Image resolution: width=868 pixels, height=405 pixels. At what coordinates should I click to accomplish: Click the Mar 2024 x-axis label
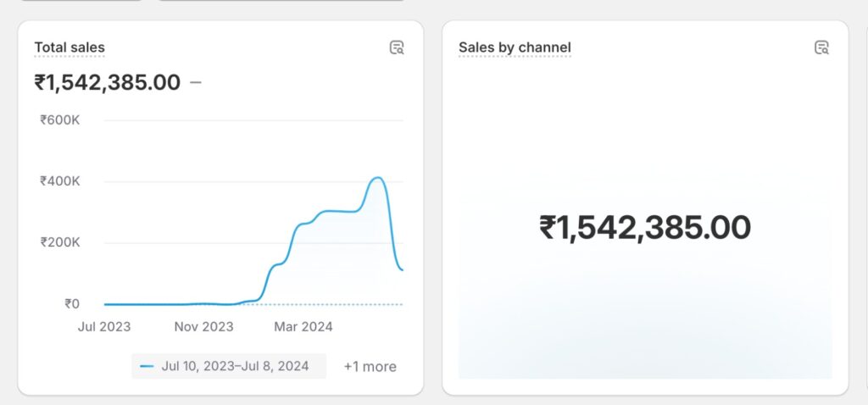click(x=303, y=326)
